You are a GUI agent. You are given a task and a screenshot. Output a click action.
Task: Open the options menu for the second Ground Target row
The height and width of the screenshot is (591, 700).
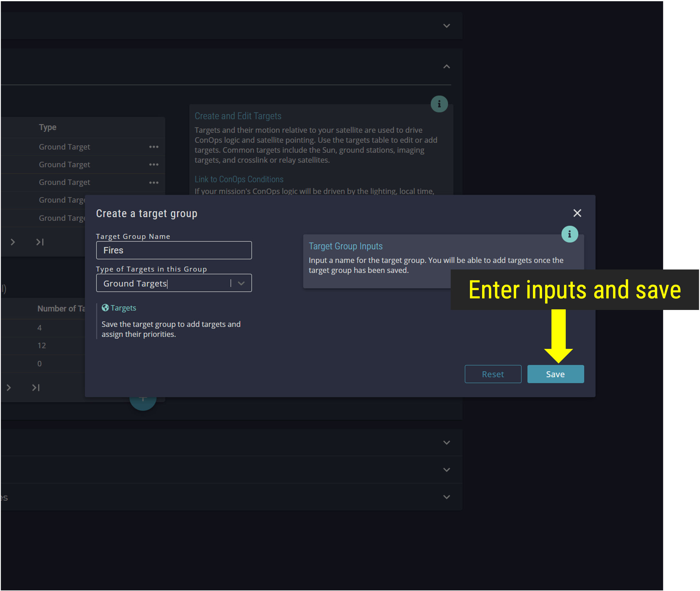154,165
